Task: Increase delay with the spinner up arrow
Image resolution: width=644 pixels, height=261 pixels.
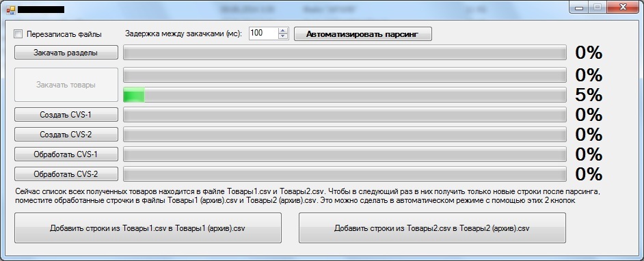Action: tap(284, 31)
